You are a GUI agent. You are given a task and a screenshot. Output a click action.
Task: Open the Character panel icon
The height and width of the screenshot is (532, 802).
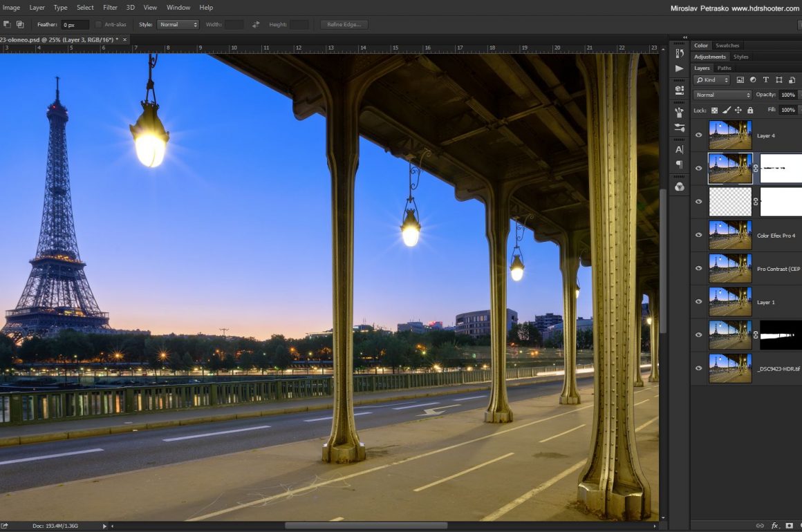point(679,149)
